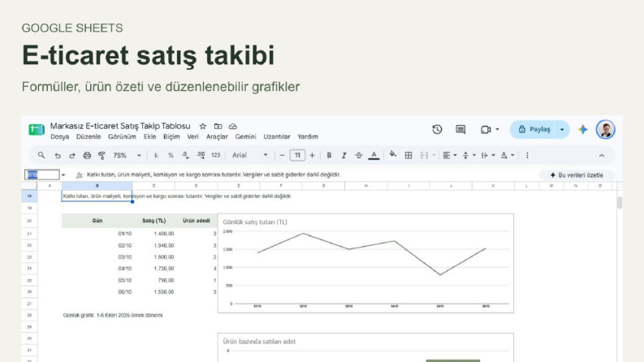Open the Arial font dropdown
The image size is (644, 362).
249,155
